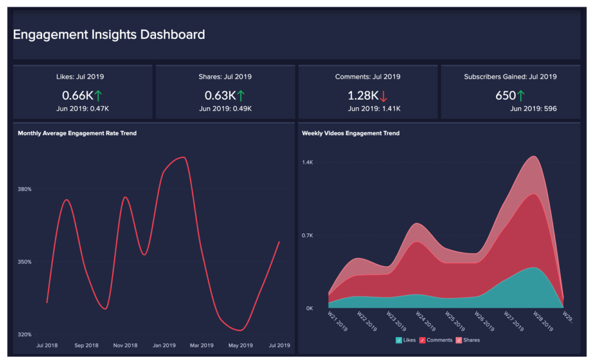594x364 pixels.
Task: Uncheck the Comments legend checkbox
Action: click(x=422, y=340)
